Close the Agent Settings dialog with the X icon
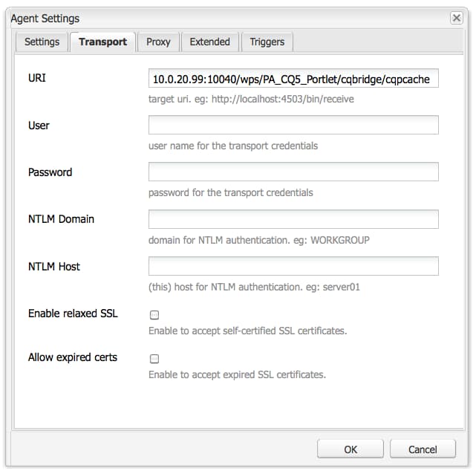 click(x=456, y=19)
